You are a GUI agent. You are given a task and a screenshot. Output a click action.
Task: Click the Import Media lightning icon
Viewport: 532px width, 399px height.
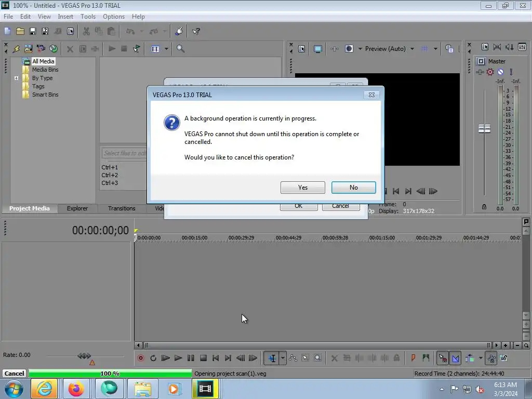click(x=16, y=48)
